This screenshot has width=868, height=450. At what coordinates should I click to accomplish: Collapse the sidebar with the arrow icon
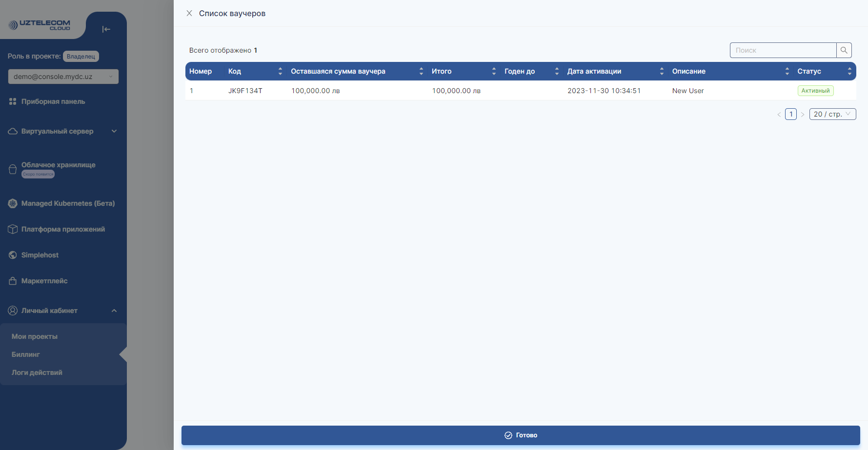point(106,29)
